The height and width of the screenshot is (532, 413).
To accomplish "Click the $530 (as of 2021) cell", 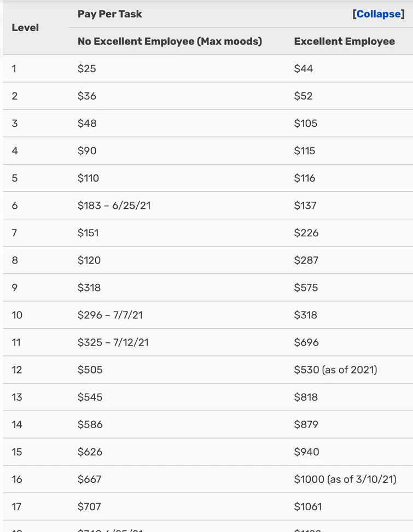I will pyautogui.click(x=335, y=370).
